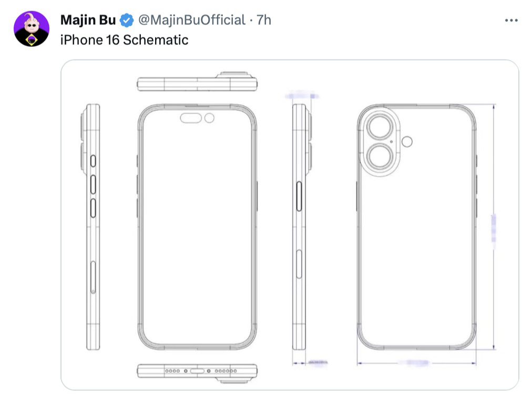Click the top edge view drawing
This screenshot has width=532, height=394.
coord(197,82)
